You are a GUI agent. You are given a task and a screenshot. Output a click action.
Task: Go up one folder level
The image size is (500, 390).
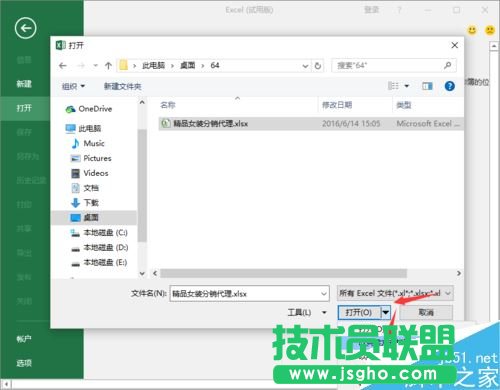[108, 66]
